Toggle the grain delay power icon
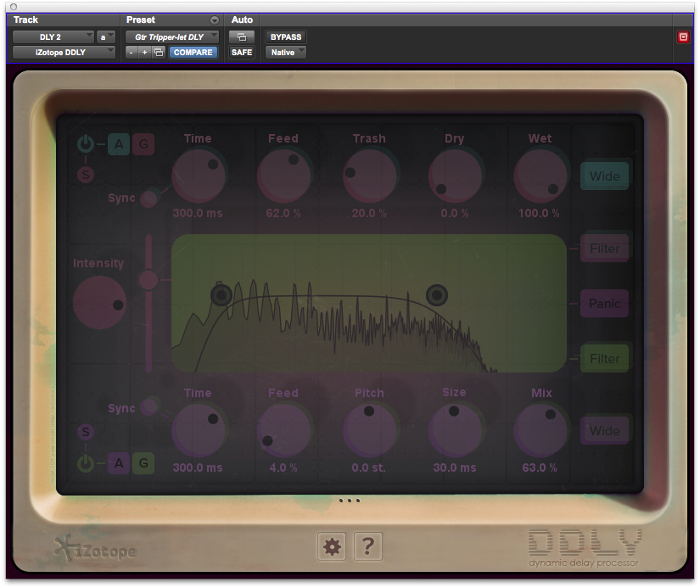This screenshot has height=588, width=700. click(86, 463)
